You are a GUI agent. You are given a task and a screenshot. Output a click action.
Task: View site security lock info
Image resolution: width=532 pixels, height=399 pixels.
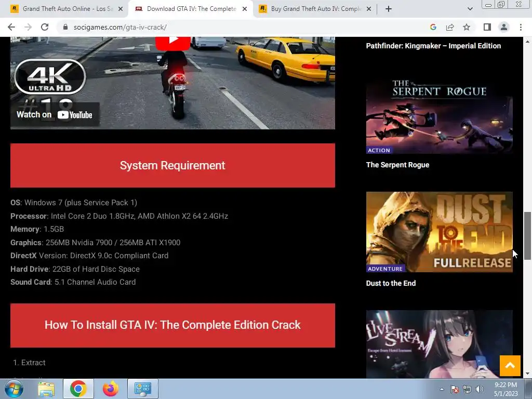pyautogui.click(x=65, y=27)
